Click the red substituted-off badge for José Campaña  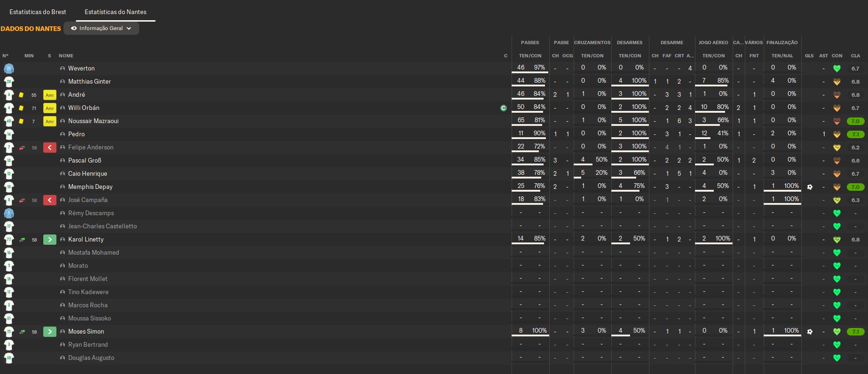50,200
